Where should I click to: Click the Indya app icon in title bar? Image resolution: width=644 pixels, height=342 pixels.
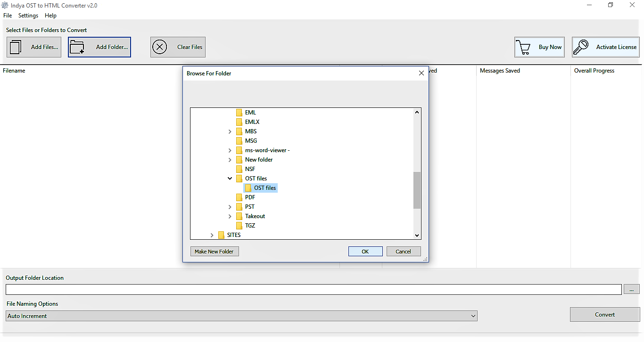coord(5,5)
